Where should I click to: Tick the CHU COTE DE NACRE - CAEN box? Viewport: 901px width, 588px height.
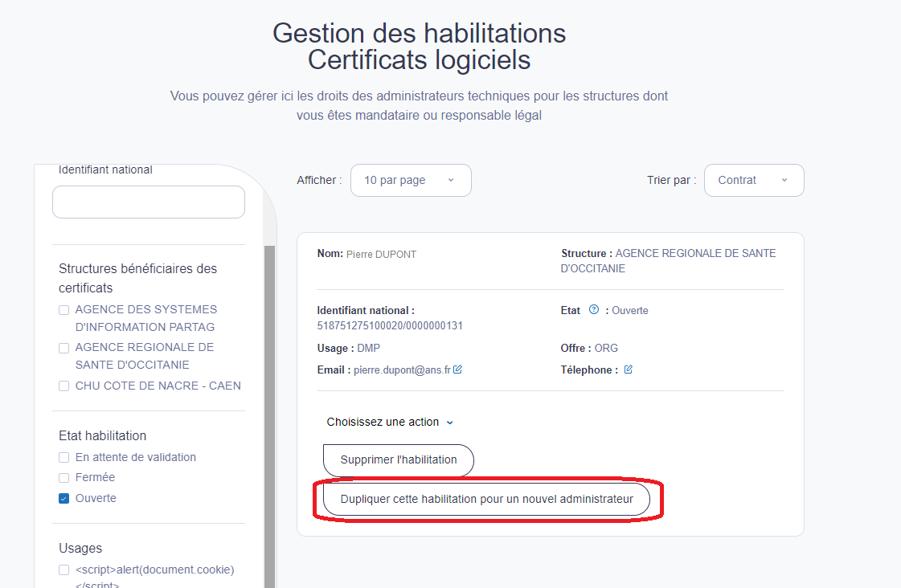63,386
